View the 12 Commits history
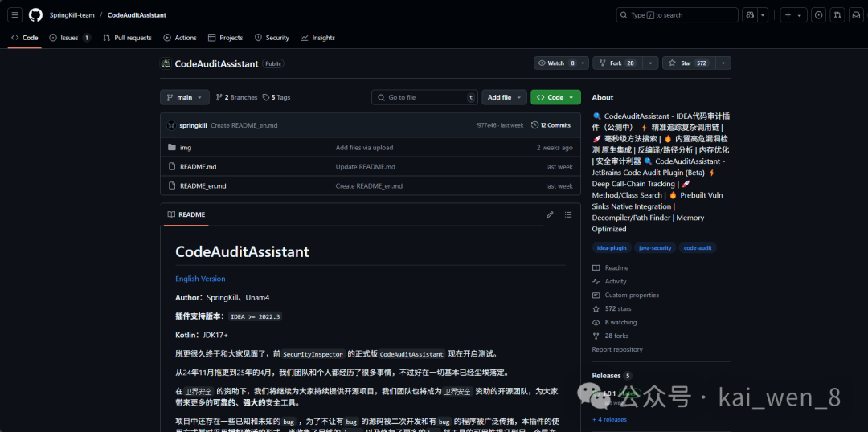Screen dimensions: 868x432 tap(551, 125)
